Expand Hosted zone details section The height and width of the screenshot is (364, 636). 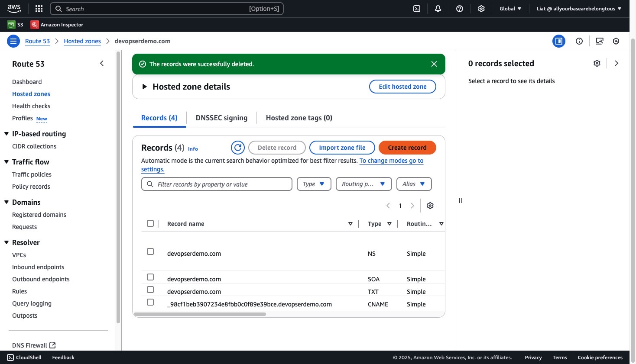point(145,87)
